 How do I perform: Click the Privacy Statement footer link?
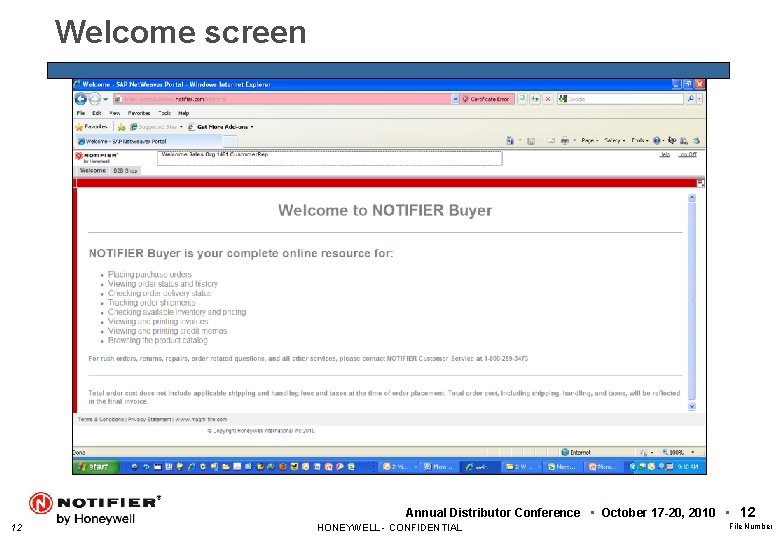(150, 420)
